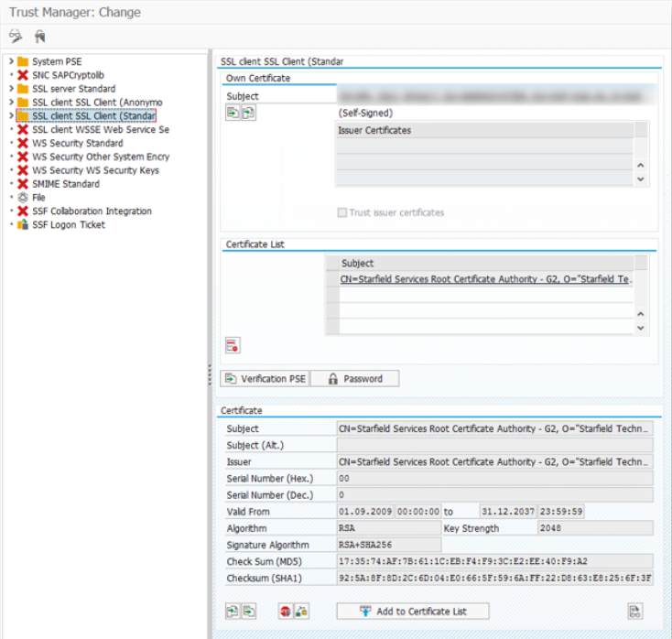
Task: Click the Checksum (SHA1) value
Action: [x=495, y=579]
